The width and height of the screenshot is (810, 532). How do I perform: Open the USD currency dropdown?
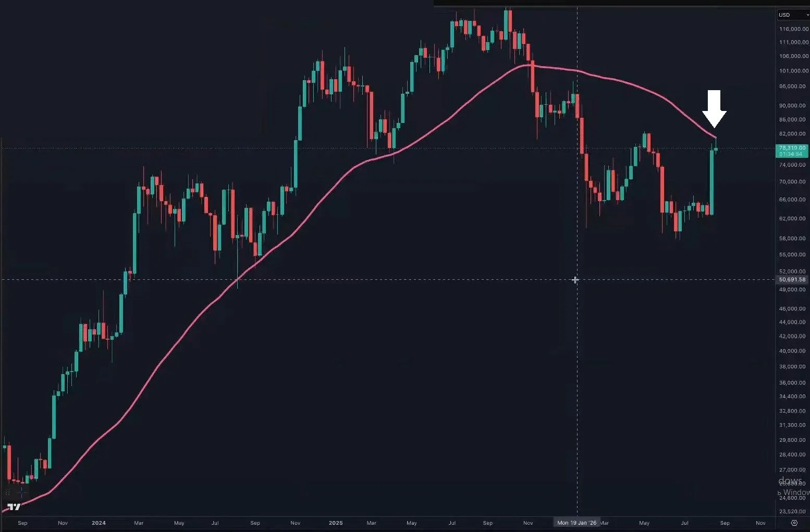point(793,15)
